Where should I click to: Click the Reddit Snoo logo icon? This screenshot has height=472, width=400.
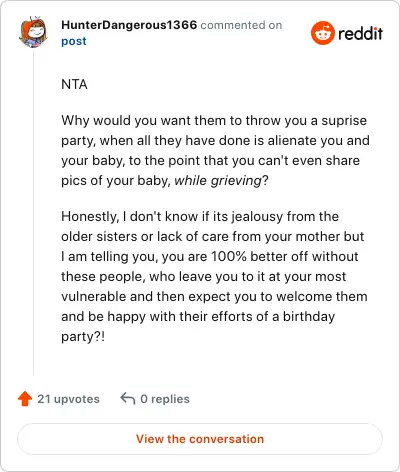tap(322, 33)
